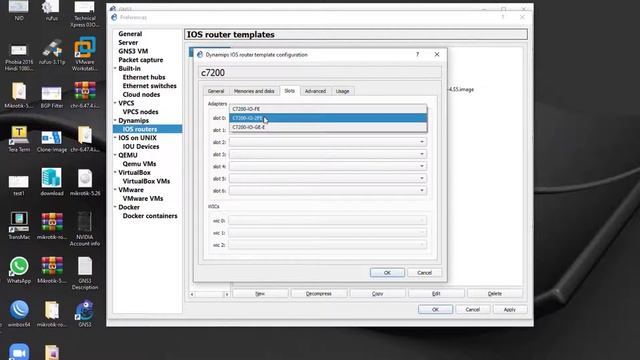Open the NID desktop icon
640x360 pixels.
19,11
